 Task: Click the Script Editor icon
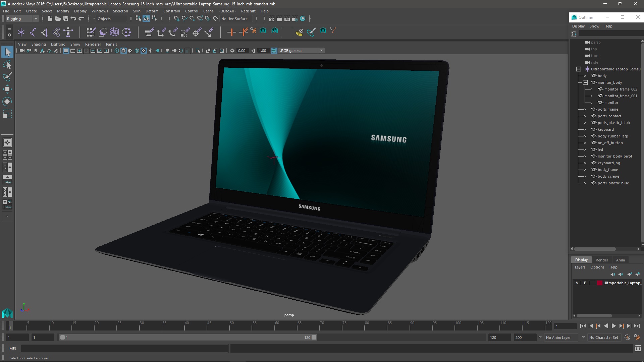pos(638,349)
